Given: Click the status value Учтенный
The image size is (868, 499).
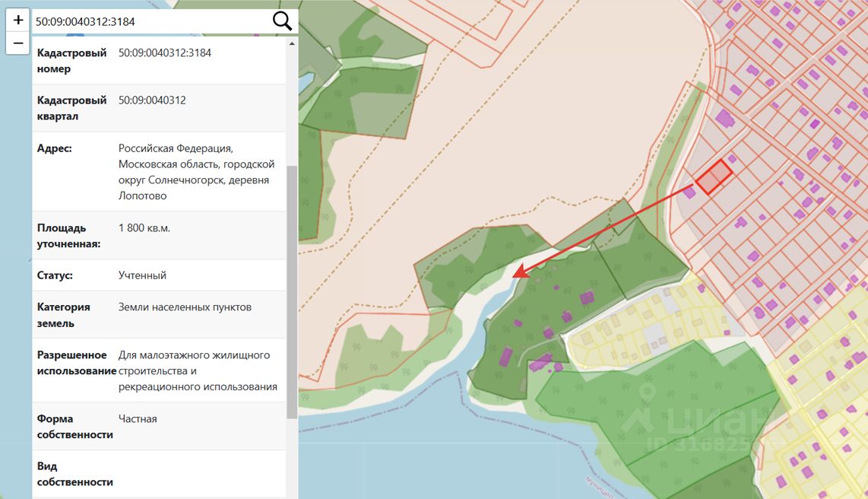Looking at the screenshot, I should (142, 275).
